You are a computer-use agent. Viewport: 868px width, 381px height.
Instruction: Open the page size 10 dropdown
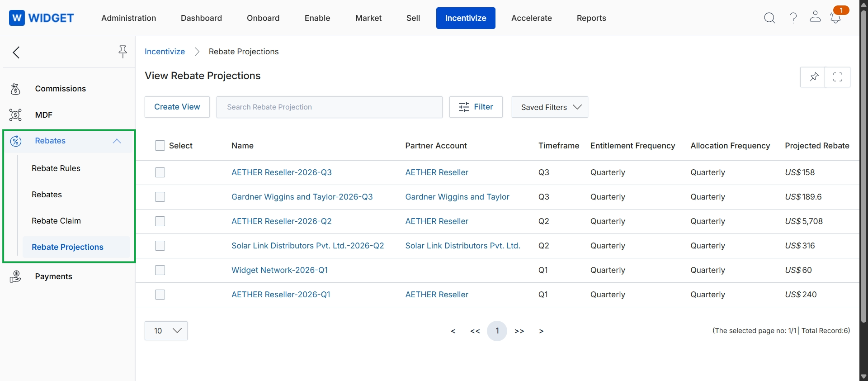tap(166, 331)
